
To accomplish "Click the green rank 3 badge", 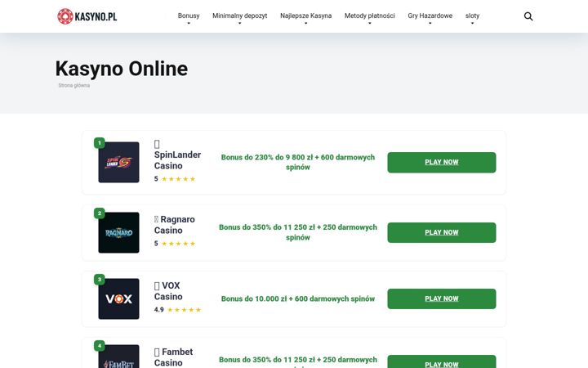I will [x=100, y=280].
